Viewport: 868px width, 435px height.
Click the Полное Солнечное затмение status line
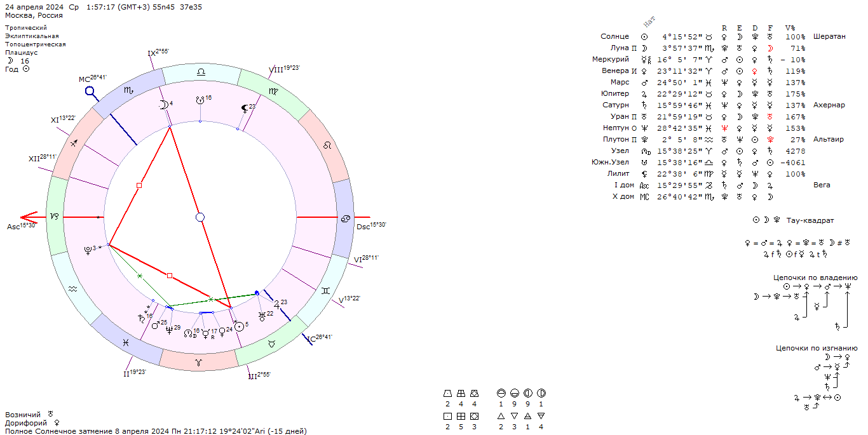tap(156, 431)
